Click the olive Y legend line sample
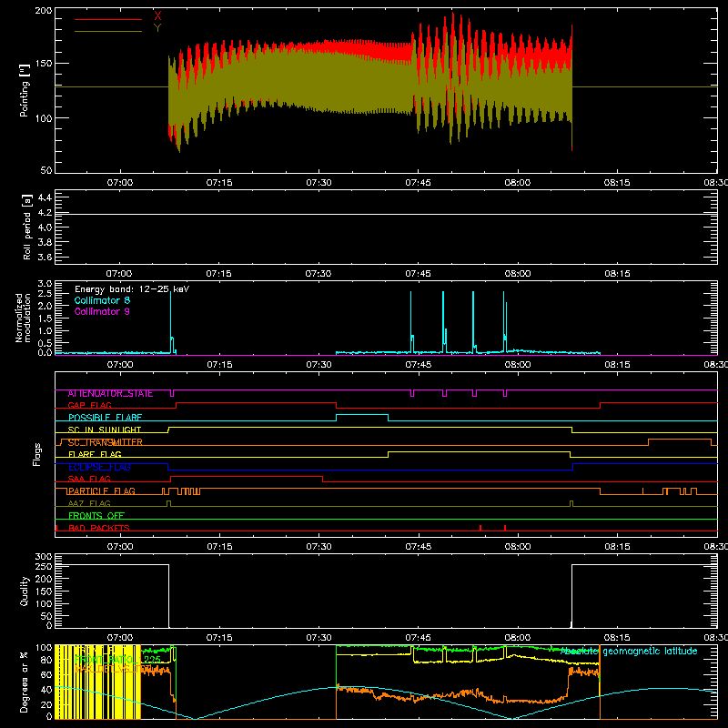The height and width of the screenshot is (728, 728). point(108,31)
